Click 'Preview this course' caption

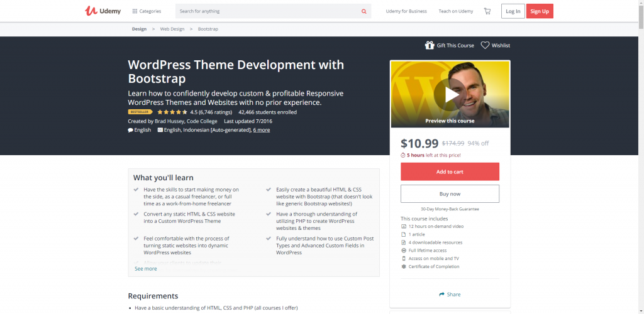pos(450,121)
